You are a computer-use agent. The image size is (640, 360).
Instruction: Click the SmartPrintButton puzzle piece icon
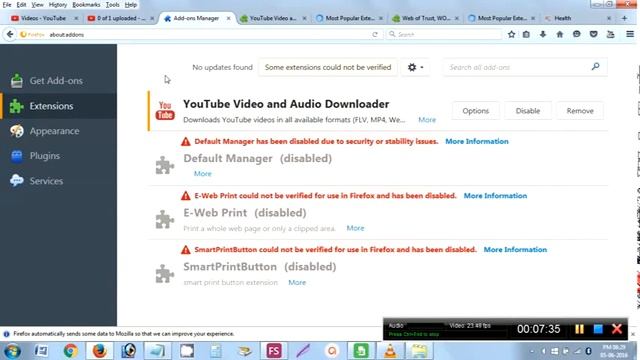[x=165, y=273]
